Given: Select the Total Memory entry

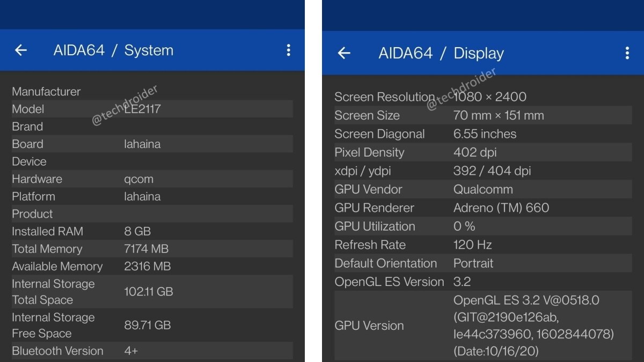Looking at the screenshot, I should [x=152, y=249].
